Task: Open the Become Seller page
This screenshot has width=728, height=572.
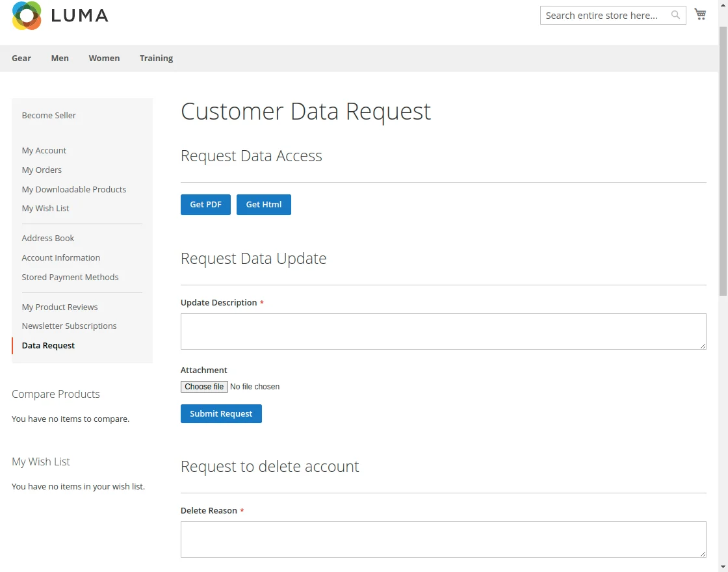Action: [49, 115]
